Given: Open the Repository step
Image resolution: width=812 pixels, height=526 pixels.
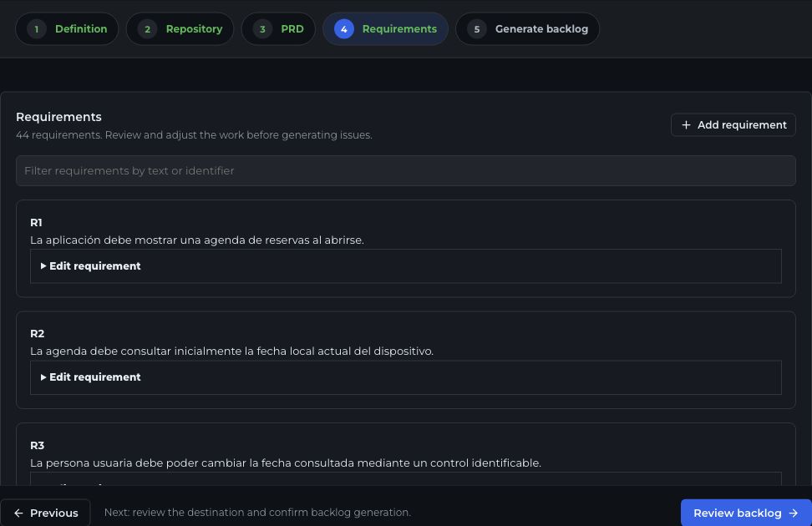Looking at the screenshot, I should [x=180, y=29].
